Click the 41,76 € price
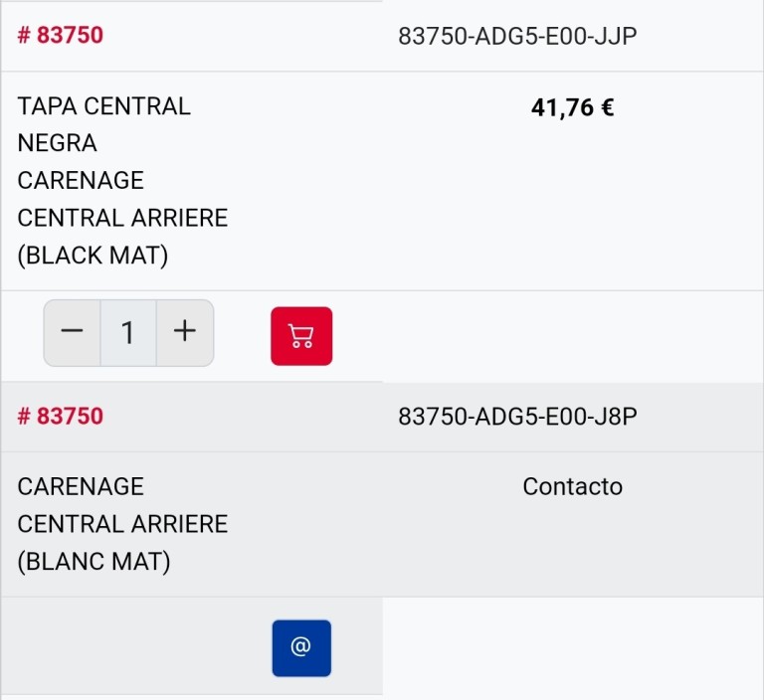764x700 pixels. tap(572, 107)
